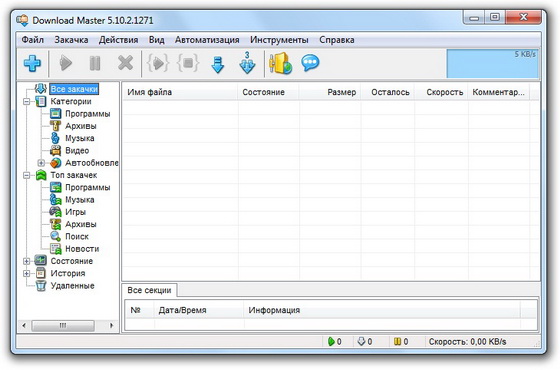
Task: Select Игры in Топ закачек
Action: coord(75,212)
